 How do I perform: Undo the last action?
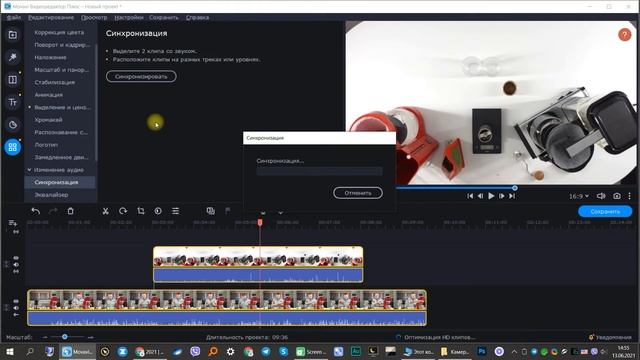(36, 211)
